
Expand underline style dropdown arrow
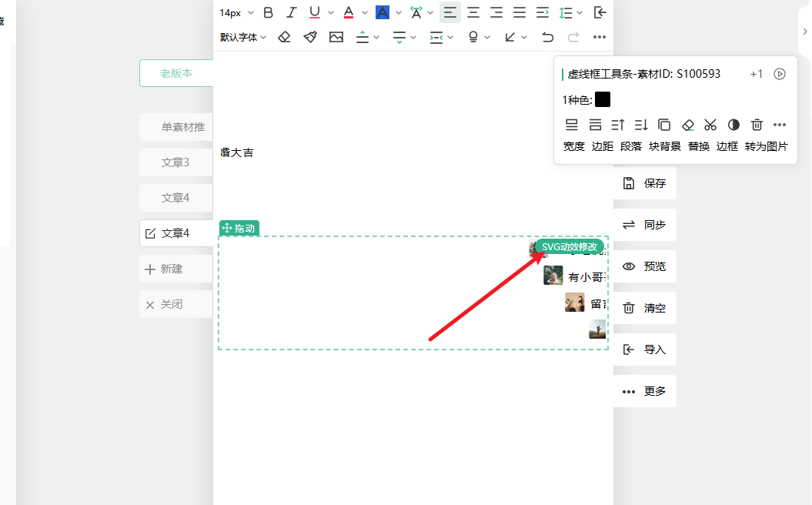click(x=331, y=12)
